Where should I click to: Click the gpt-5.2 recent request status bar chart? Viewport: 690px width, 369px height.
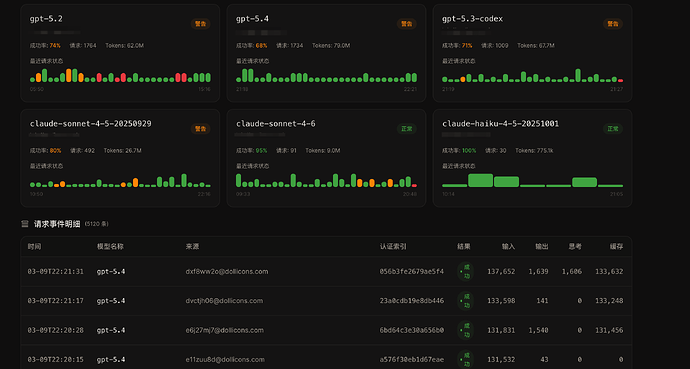(x=120, y=75)
